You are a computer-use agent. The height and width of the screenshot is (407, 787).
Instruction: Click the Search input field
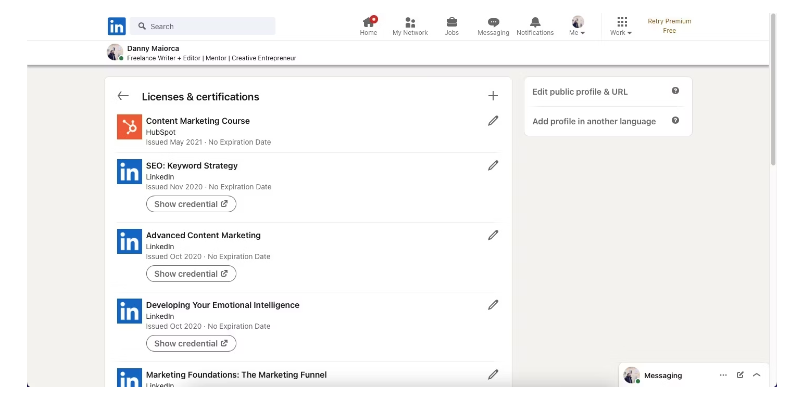click(203, 26)
